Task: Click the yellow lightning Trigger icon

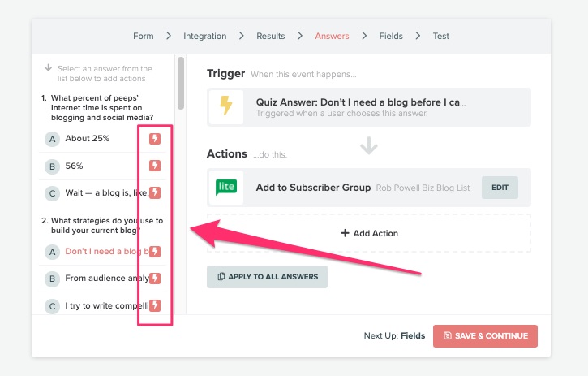Action: click(225, 108)
